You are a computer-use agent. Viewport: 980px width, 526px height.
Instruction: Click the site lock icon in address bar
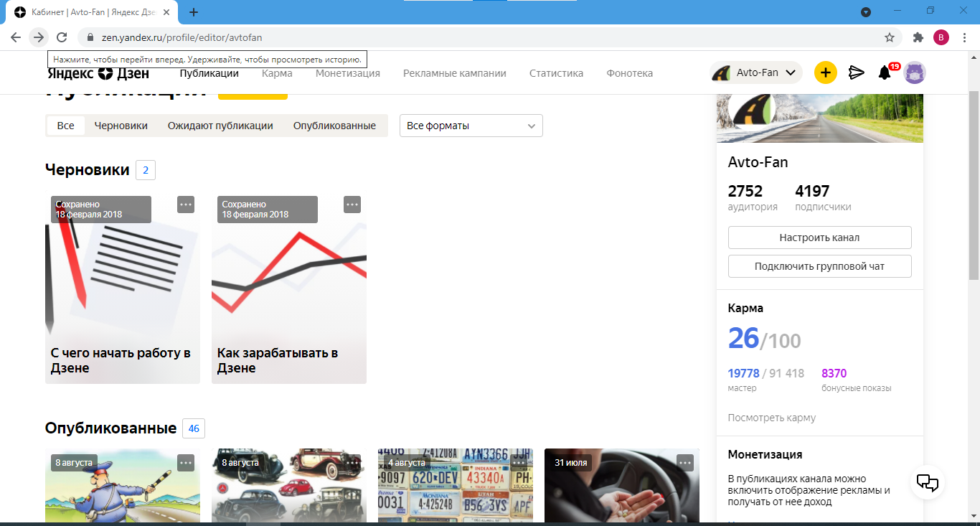[x=90, y=37]
